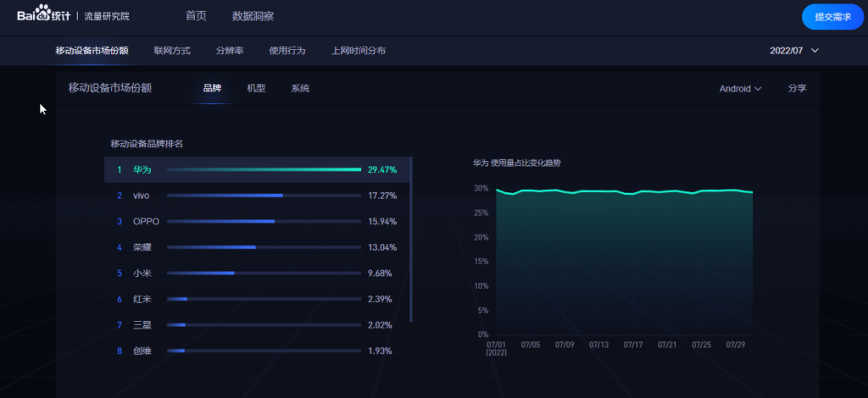Image resolution: width=868 pixels, height=398 pixels.
Task: Switch to the 分辨率 tab
Action: click(230, 51)
